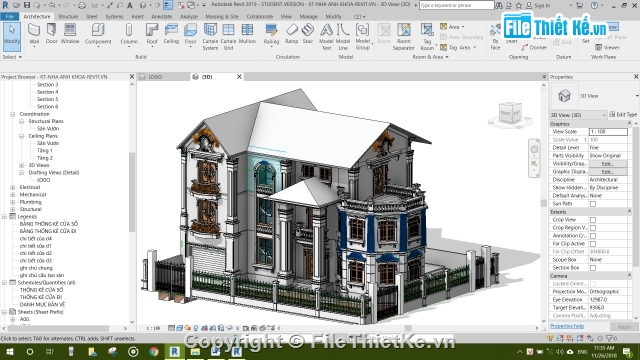Open the File tab
Image resolution: width=640 pixels, height=360 pixels.
coord(10,17)
